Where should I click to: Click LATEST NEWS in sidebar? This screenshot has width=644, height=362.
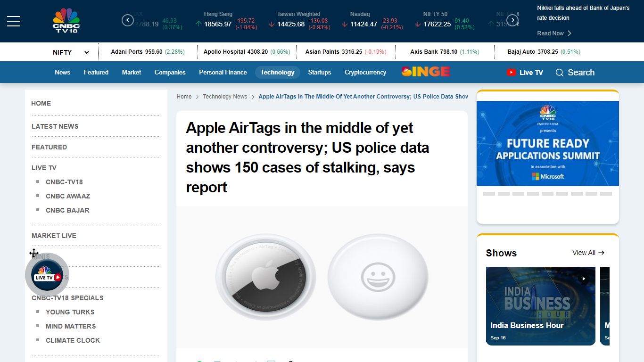point(55,126)
